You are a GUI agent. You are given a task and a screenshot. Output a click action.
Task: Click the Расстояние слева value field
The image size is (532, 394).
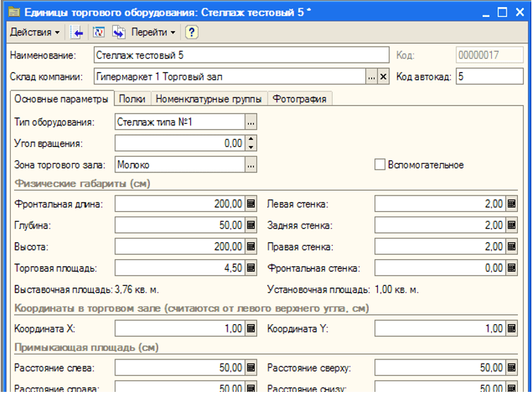[180, 368]
